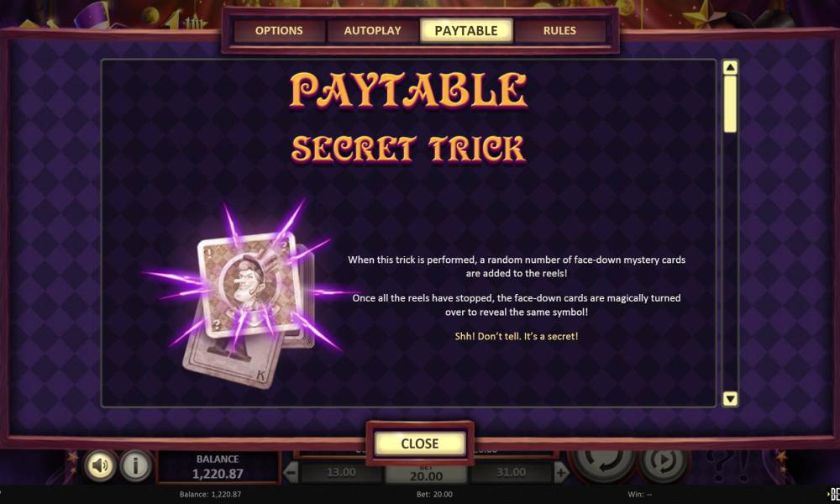This screenshot has width=840, height=504.
Task: Click the paytable scrollbar thumb
Action: [730, 104]
